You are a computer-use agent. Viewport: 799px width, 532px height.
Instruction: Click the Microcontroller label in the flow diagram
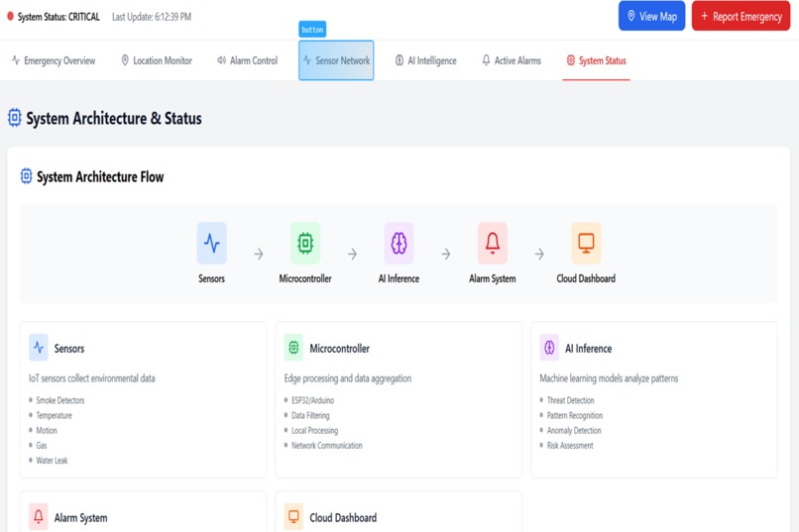point(305,278)
